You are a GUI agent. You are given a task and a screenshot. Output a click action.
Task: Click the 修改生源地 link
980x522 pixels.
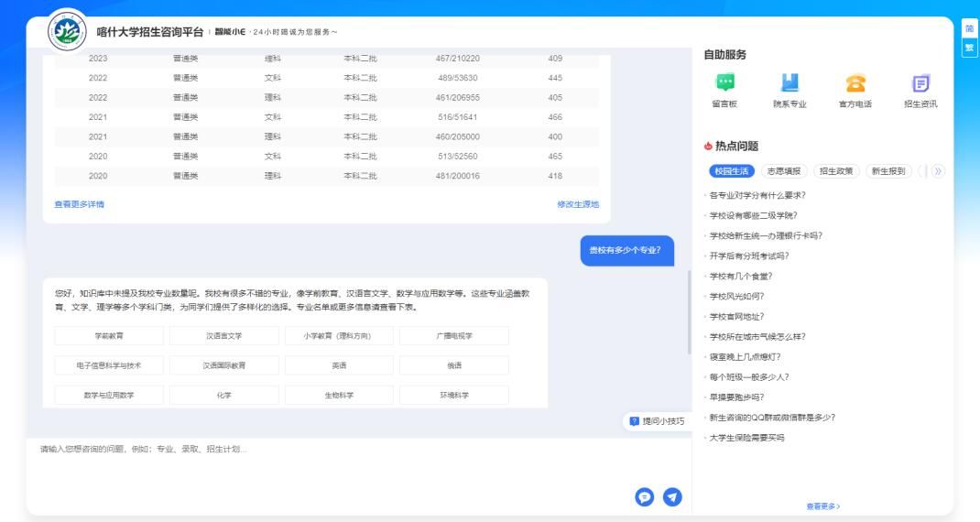click(x=577, y=204)
